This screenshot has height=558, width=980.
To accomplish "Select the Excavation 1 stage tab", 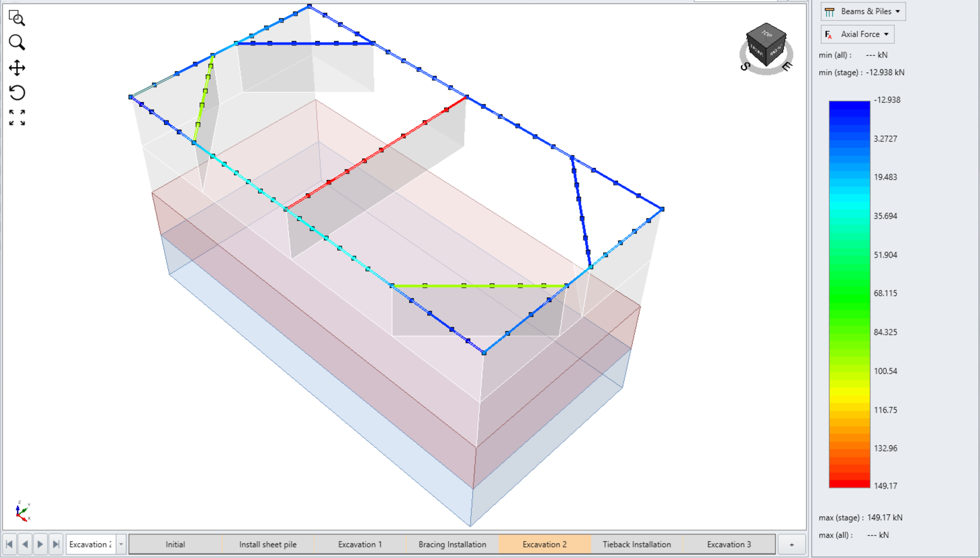I will tap(360, 544).
